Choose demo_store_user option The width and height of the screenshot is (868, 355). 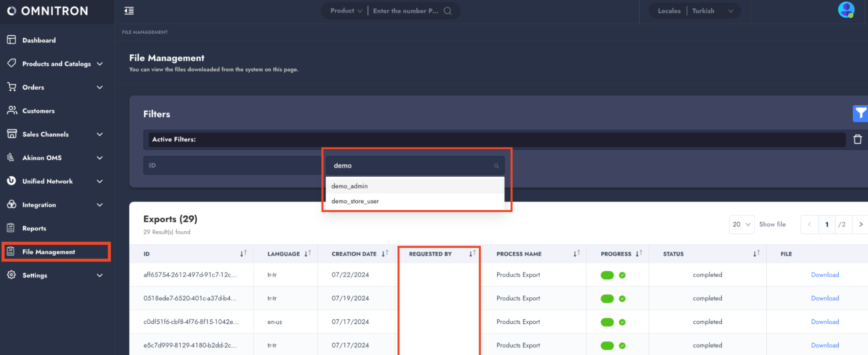355,201
